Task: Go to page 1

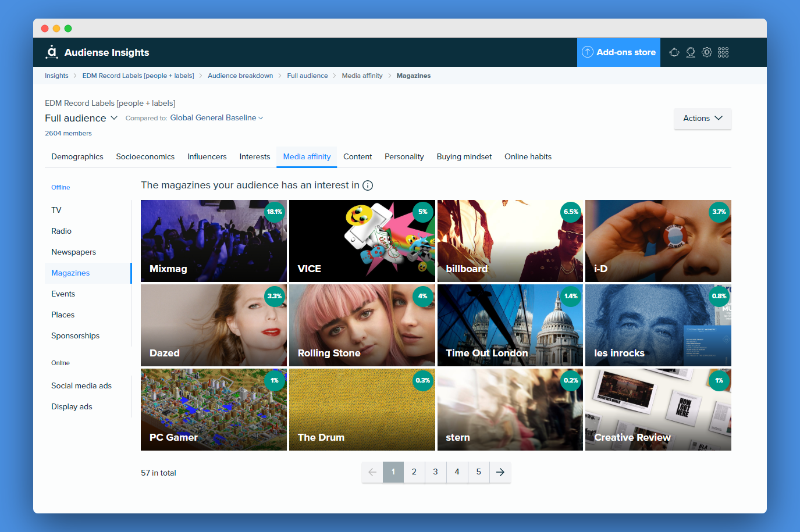Action: pyautogui.click(x=393, y=472)
